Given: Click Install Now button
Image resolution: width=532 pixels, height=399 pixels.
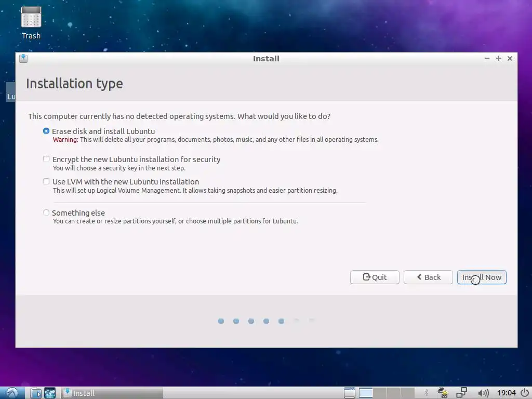Looking at the screenshot, I should 482,277.
